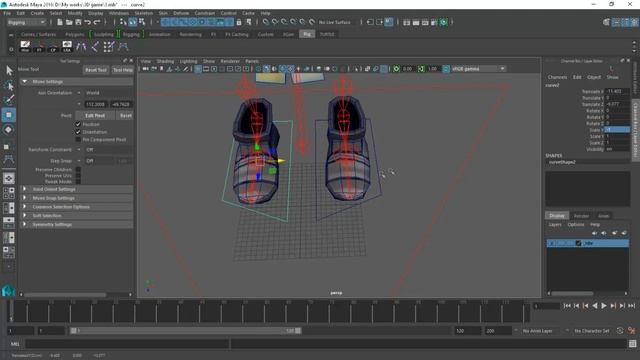Viewport: 640px width, 360px height.
Task: Click the lock selection padlock icon
Action: [239, 22]
